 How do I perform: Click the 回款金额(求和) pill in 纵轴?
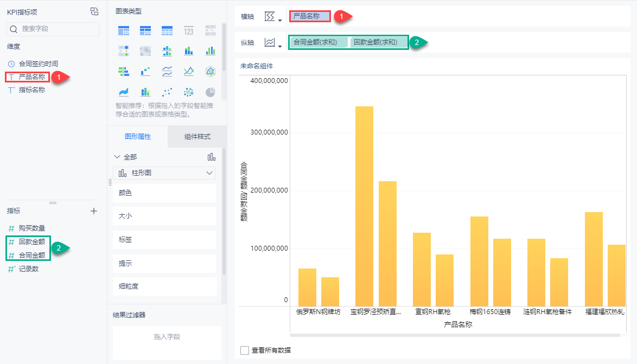tap(379, 42)
